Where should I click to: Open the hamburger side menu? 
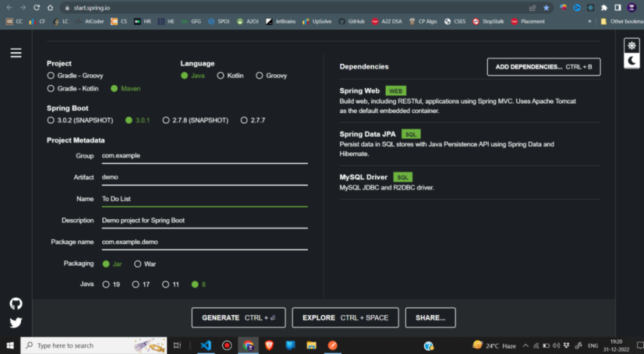(16, 53)
